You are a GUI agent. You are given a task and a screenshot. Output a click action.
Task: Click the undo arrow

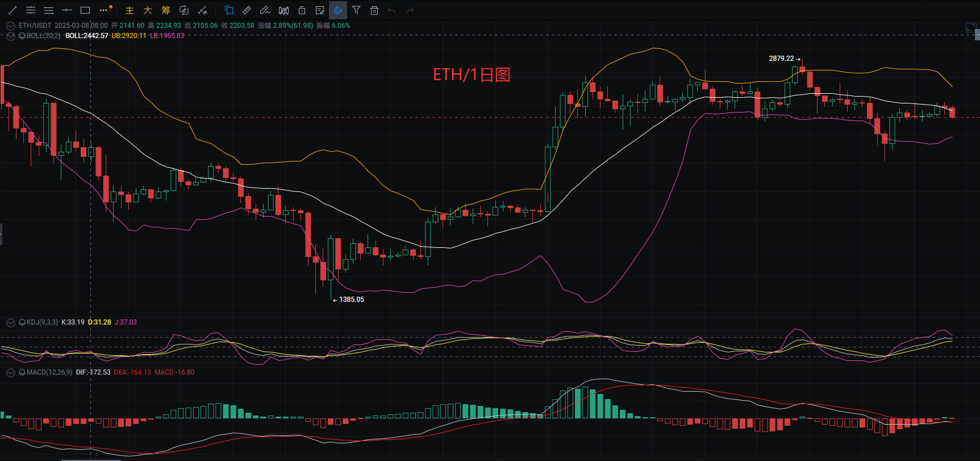coord(392,10)
